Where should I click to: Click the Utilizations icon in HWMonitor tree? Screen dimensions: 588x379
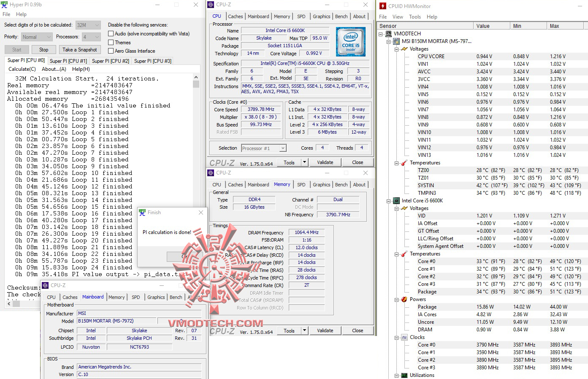[x=404, y=375]
